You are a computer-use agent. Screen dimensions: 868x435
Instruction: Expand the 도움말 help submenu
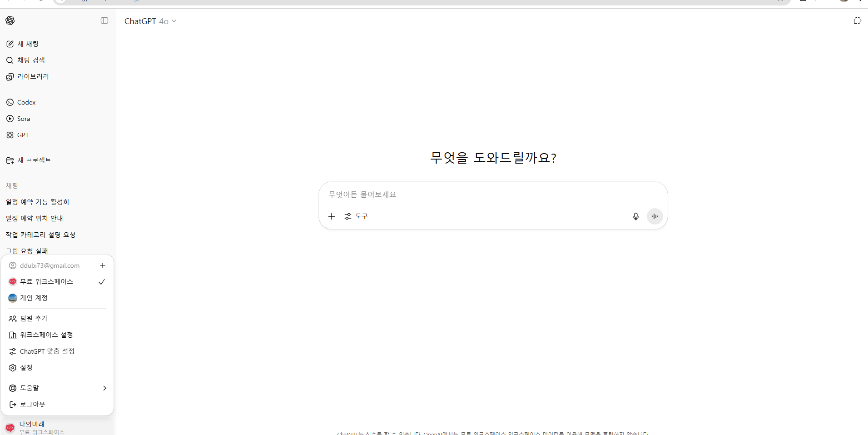coord(57,388)
